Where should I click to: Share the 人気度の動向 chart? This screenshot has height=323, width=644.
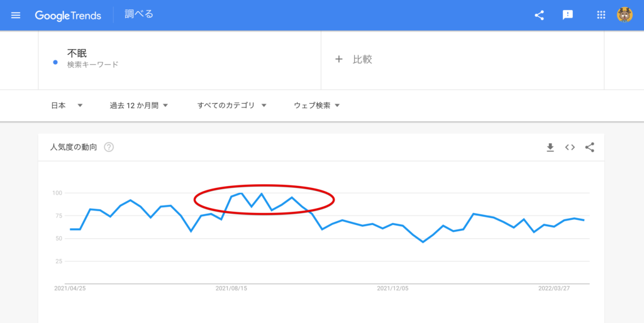point(589,147)
